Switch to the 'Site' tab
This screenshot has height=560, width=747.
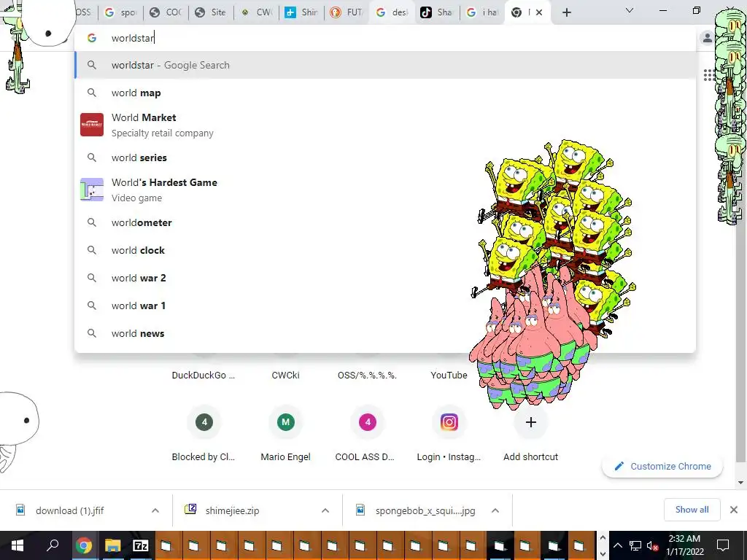(x=211, y=12)
